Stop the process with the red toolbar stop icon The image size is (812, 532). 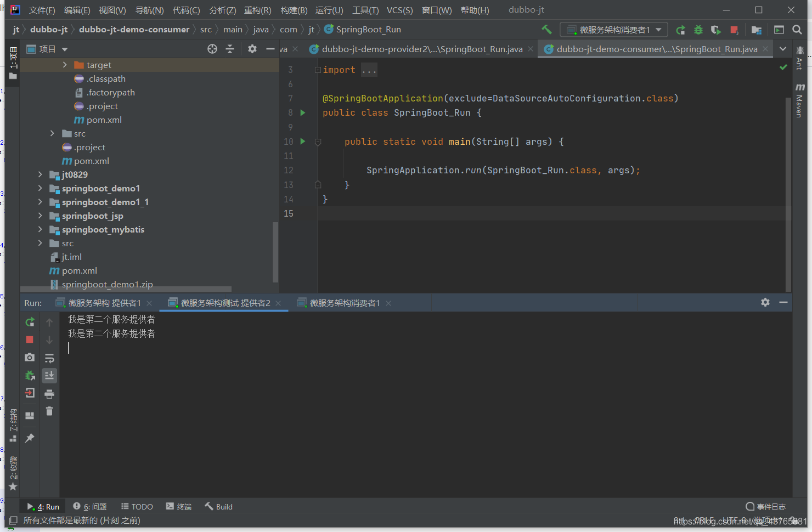click(734, 30)
